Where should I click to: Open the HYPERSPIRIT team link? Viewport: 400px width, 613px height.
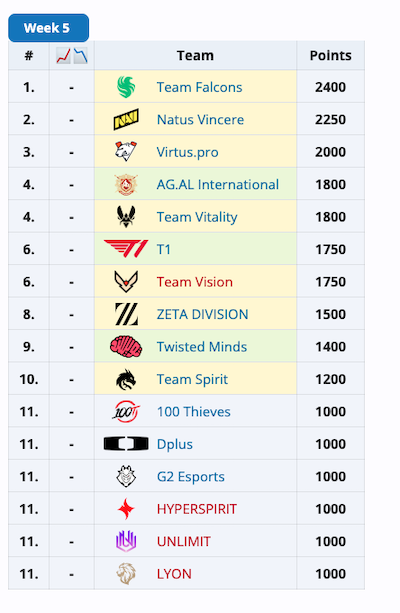197,509
